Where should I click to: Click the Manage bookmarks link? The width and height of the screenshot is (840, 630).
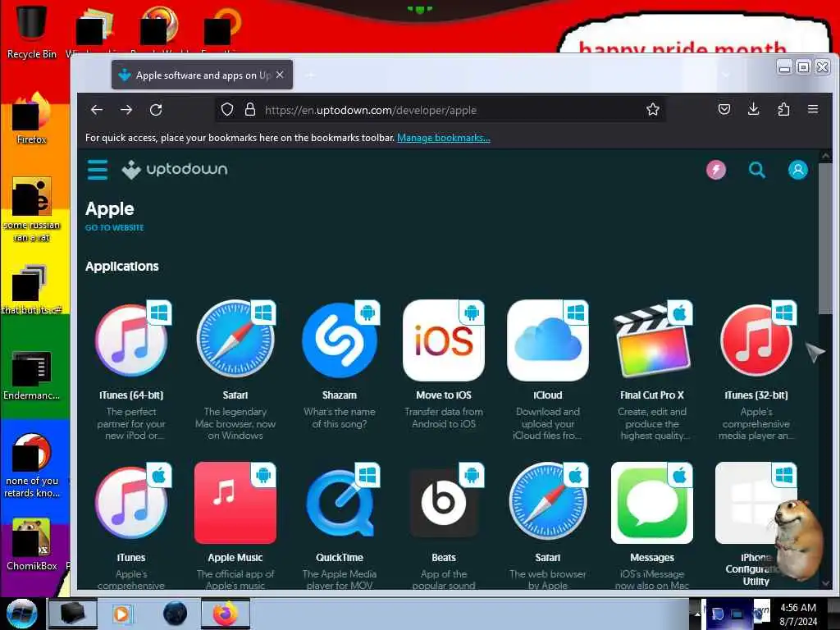pyautogui.click(x=444, y=138)
